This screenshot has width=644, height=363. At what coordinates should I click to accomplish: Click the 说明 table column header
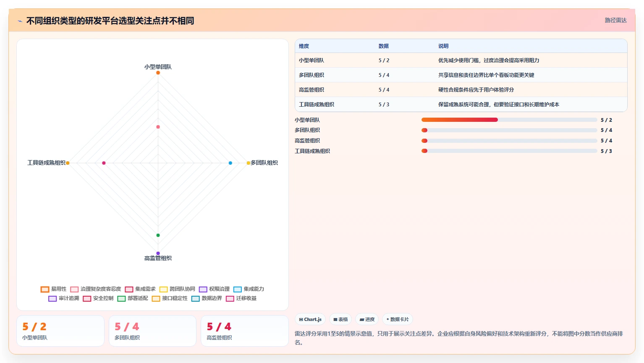(x=443, y=46)
